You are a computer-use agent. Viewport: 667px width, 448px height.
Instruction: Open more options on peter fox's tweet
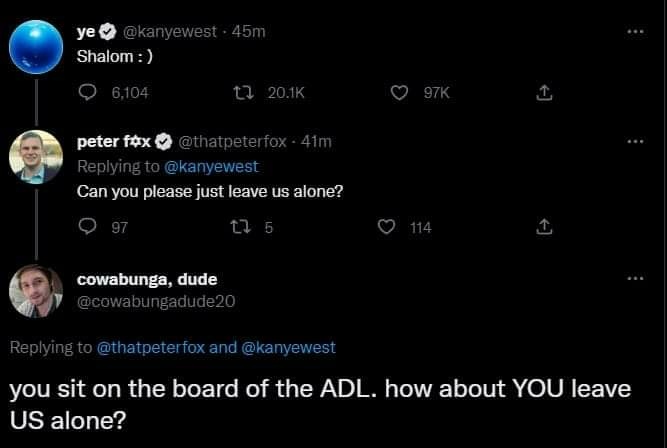click(630, 142)
